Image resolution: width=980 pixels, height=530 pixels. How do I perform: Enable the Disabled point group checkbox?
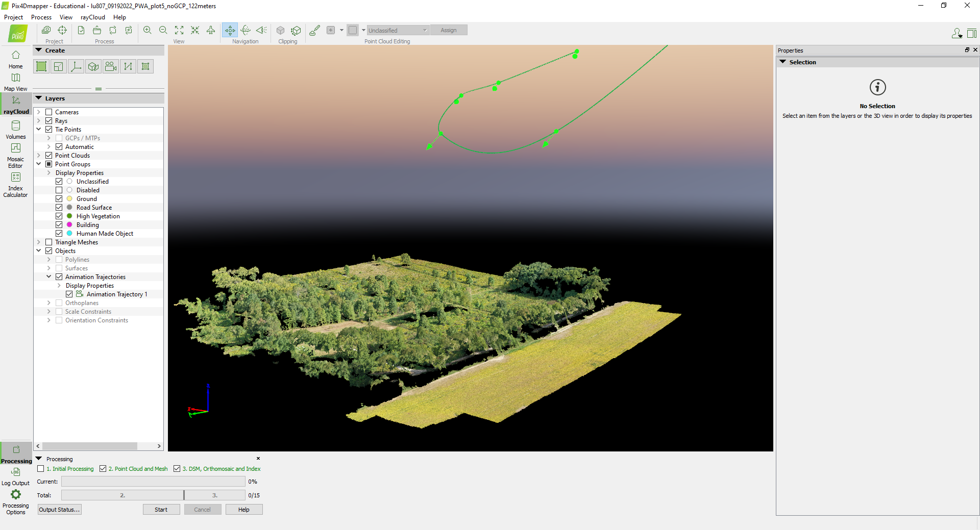pyautogui.click(x=59, y=190)
